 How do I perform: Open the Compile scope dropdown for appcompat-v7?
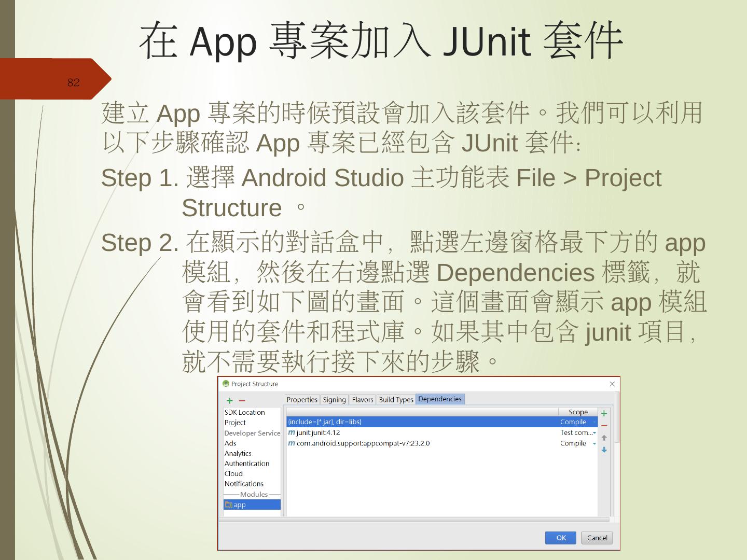[594, 444]
